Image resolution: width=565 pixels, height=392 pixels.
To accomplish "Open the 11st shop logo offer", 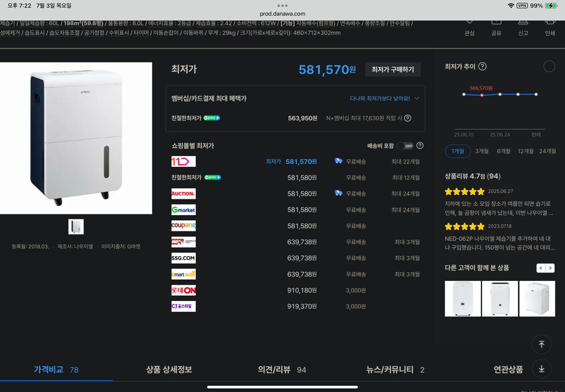I will [183, 161].
